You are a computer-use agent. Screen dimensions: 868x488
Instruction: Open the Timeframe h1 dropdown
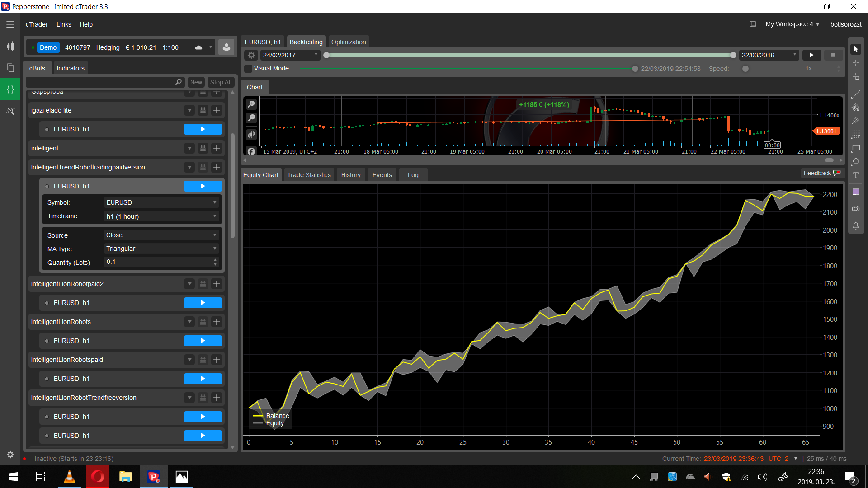coord(162,216)
